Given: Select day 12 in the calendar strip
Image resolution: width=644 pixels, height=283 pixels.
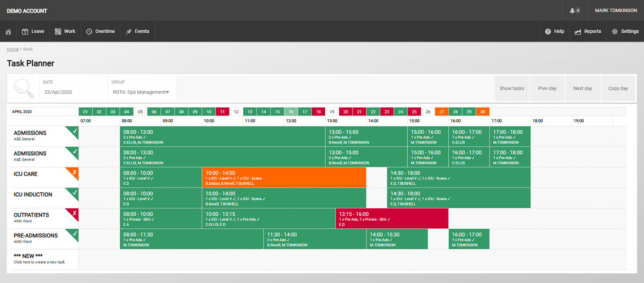Looking at the screenshot, I should pyautogui.click(x=236, y=112).
